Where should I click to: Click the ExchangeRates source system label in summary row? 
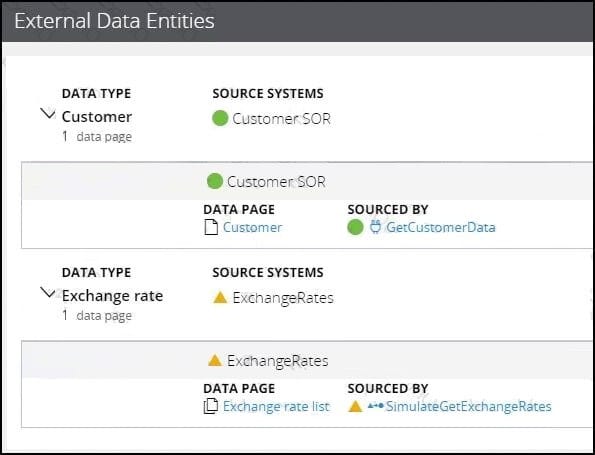(283, 298)
